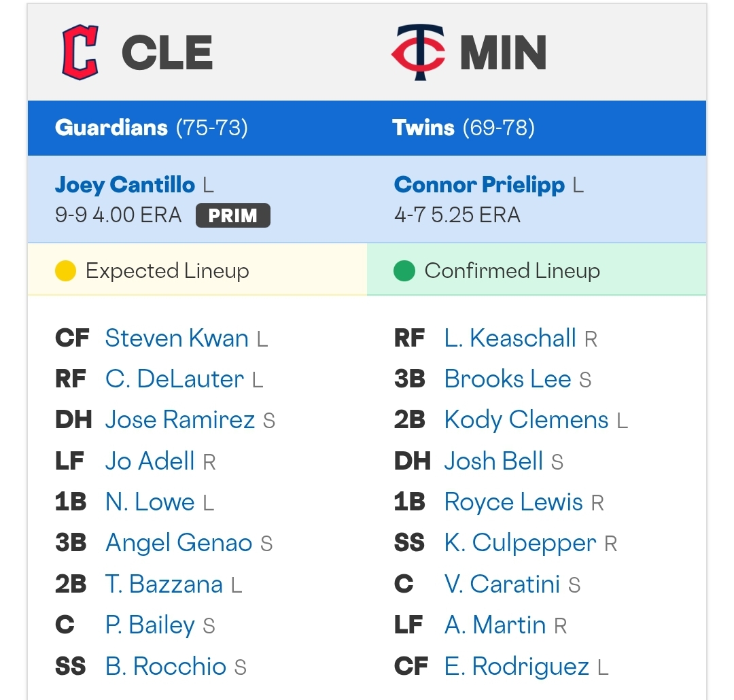
Task: Open Royce Lewis player page
Action: [514, 502]
